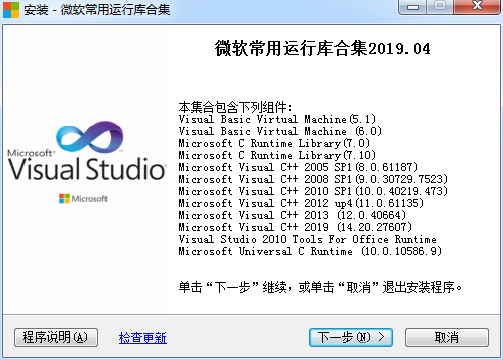Viewport: 503px width, 360px height.
Task: Click window title 安装 - 微软常用运行库合集
Action: click(x=97, y=9)
